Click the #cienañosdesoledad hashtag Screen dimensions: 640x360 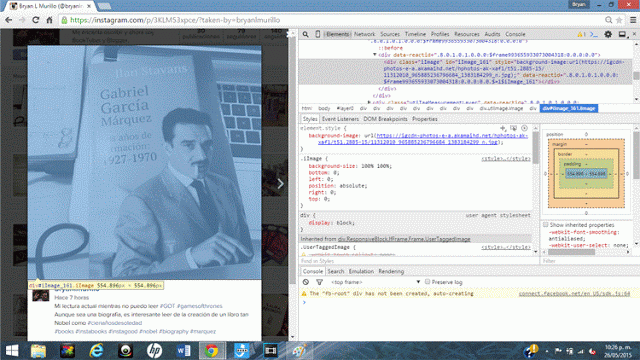tap(115, 323)
